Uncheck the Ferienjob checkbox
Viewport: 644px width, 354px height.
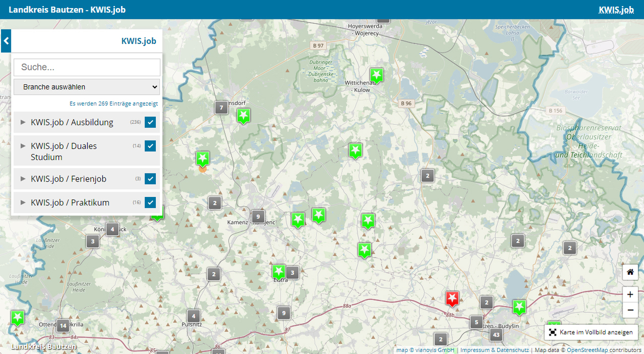(x=150, y=179)
